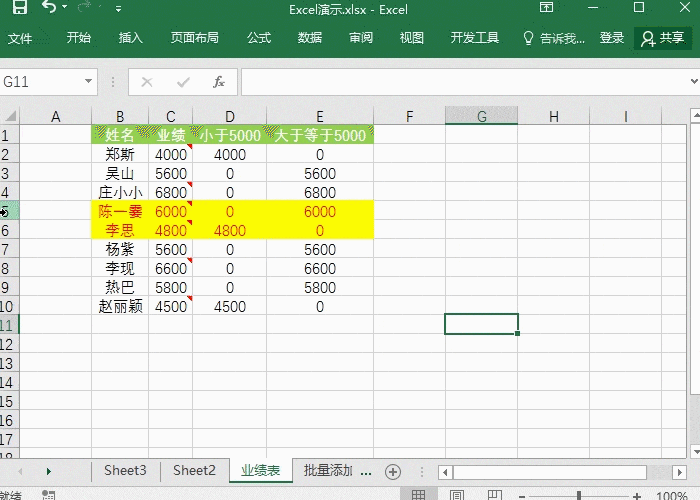Screen dimensions: 700x500
Task: Click the Normal view icon in status bar
Action: tap(418, 495)
